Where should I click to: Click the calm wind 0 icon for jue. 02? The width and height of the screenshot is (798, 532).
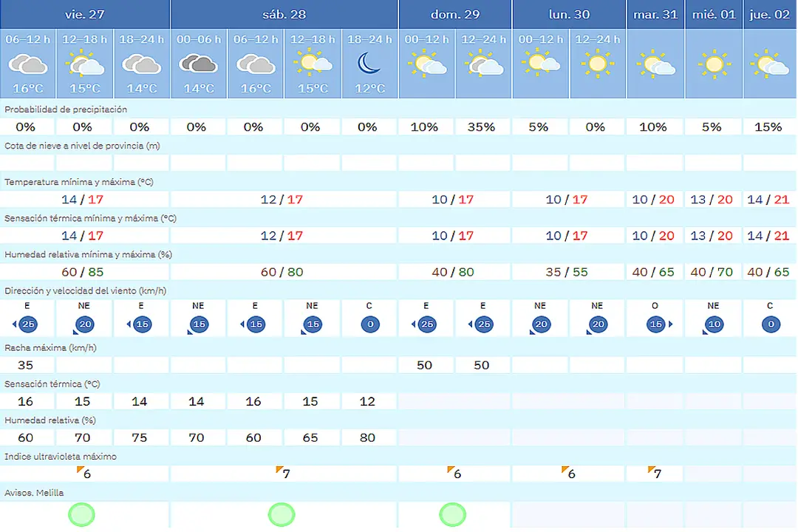coord(771,324)
